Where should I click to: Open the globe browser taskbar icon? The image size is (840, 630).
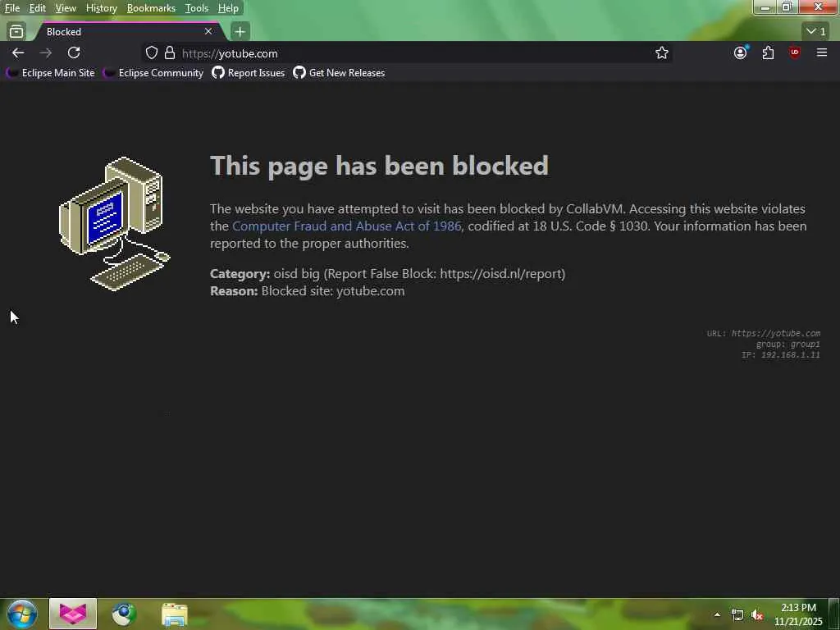pyautogui.click(x=124, y=614)
